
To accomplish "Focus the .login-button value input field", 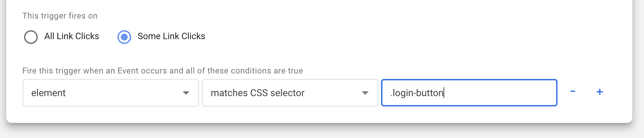I will [x=469, y=93].
